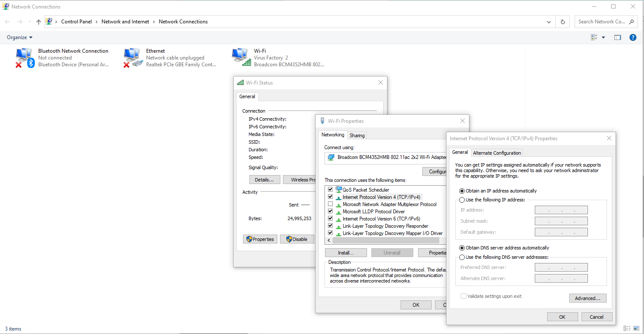The width and height of the screenshot is (644, 334).
Task: Select Use the following IP address
Action: pos(462,200)
